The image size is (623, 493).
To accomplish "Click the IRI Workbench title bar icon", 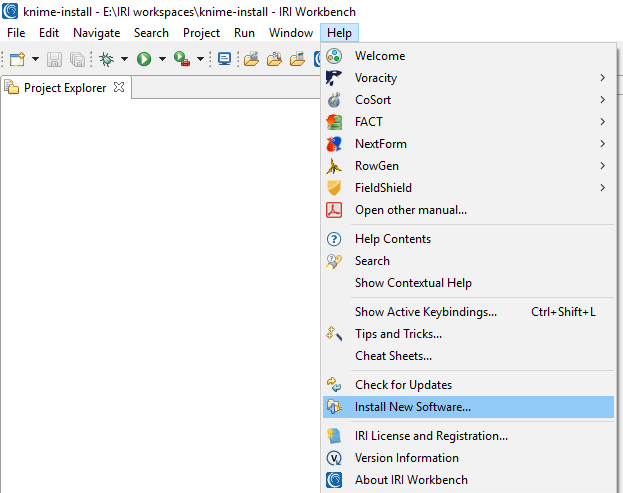I will click(x=10, y=11).
